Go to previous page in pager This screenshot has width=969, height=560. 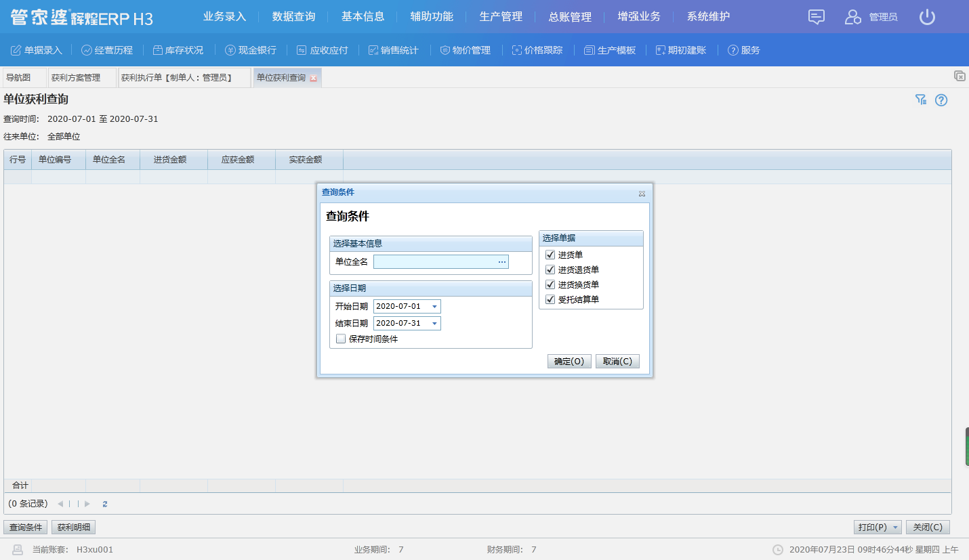coord(60,504)
